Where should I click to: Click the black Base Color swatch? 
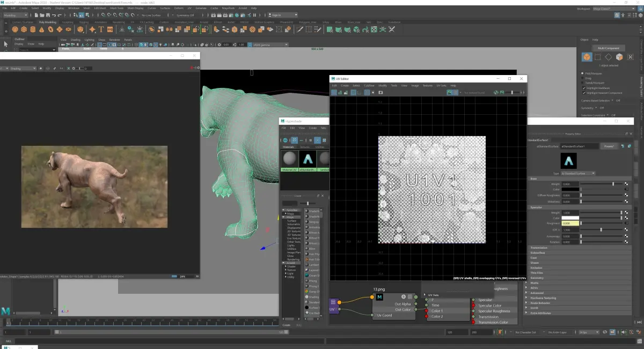tap(569, 189)
